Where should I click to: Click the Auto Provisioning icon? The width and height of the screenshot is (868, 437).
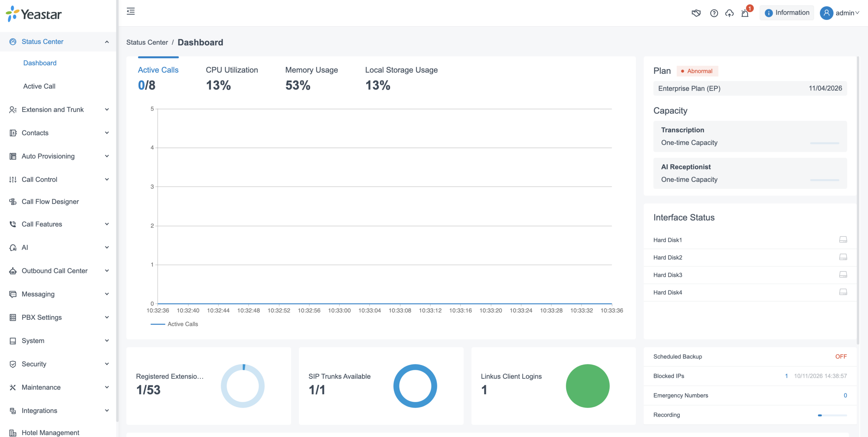(x=13, y=156)
